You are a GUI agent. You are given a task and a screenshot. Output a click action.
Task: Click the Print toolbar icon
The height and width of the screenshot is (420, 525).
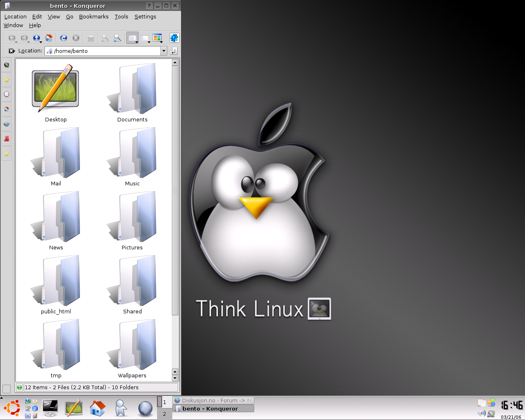[x=91, y=38]
